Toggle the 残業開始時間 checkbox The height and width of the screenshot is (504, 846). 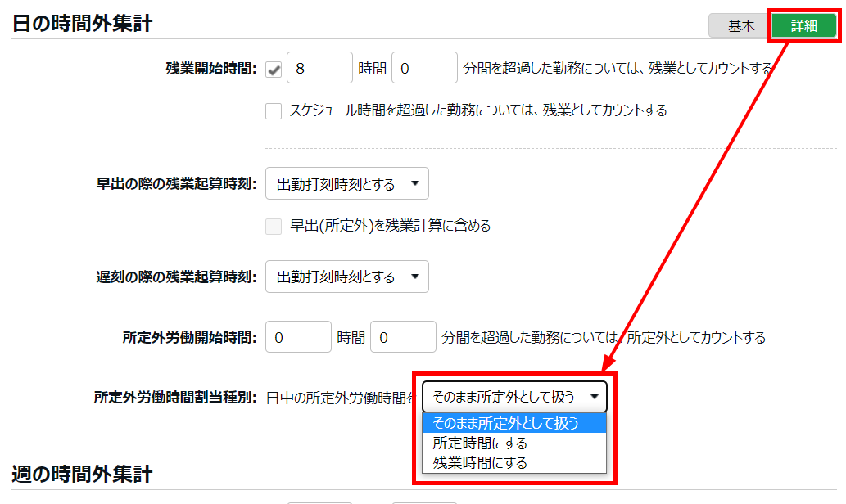(274, 70)
